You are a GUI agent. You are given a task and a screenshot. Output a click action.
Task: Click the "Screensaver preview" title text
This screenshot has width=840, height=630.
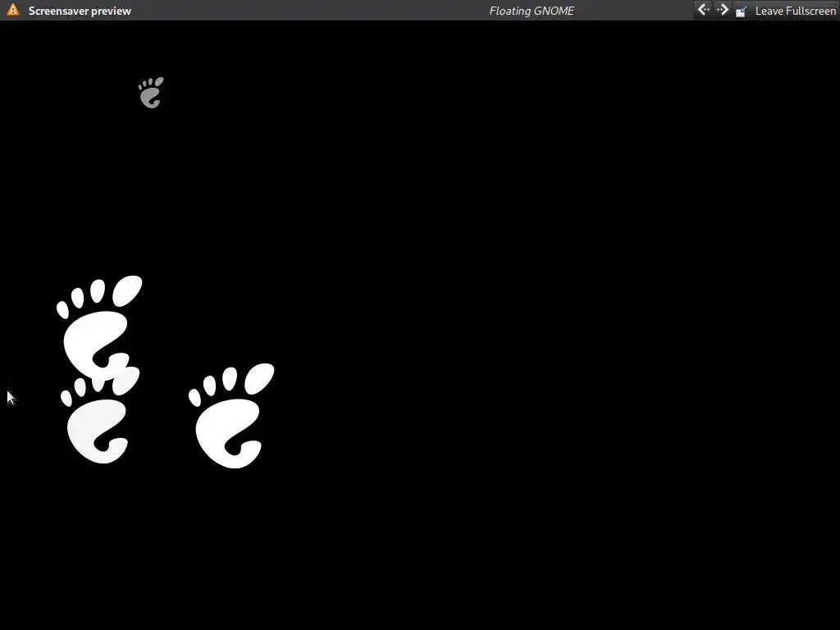point(80,11)
